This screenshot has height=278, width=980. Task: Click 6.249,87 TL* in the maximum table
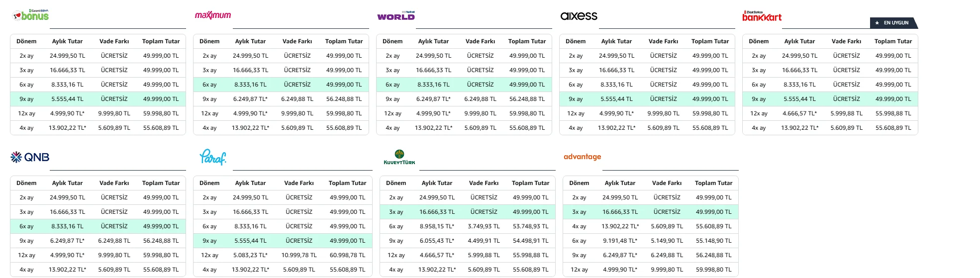coord(250,99)
